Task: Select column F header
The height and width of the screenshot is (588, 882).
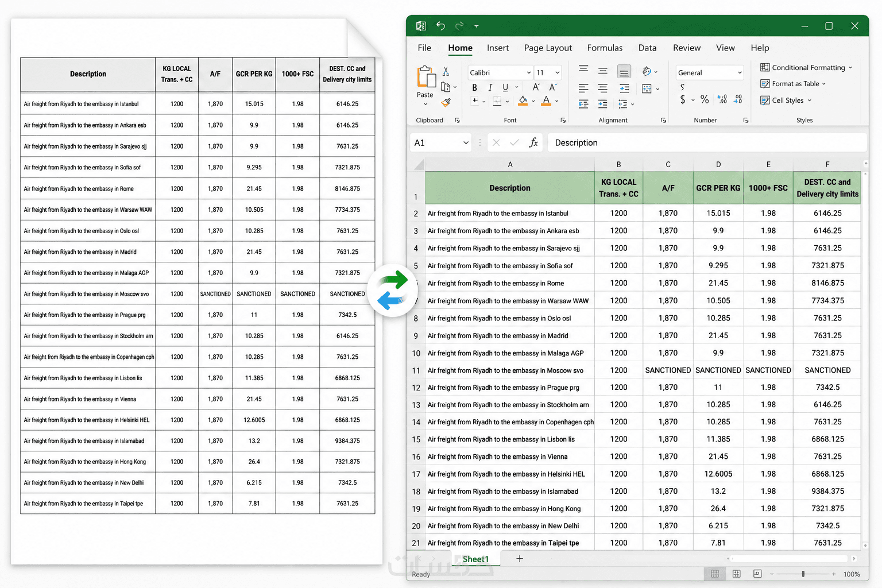Action: pos(827,164)
